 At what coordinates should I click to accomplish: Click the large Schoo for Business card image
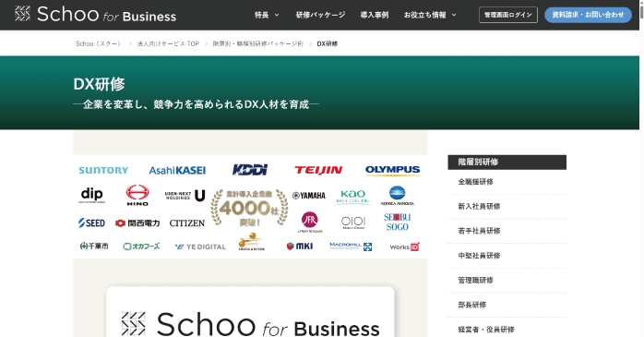(250, 312)
